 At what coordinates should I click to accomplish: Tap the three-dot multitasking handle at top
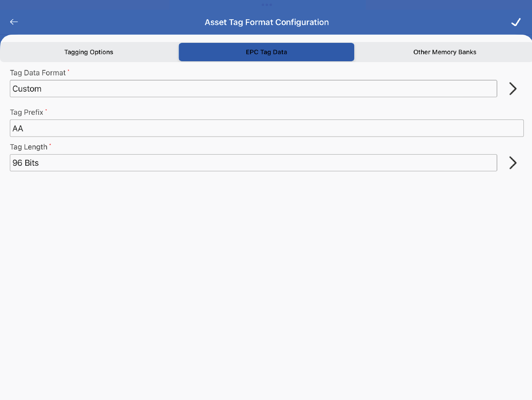pyautogui.click(x=266, y=5)
